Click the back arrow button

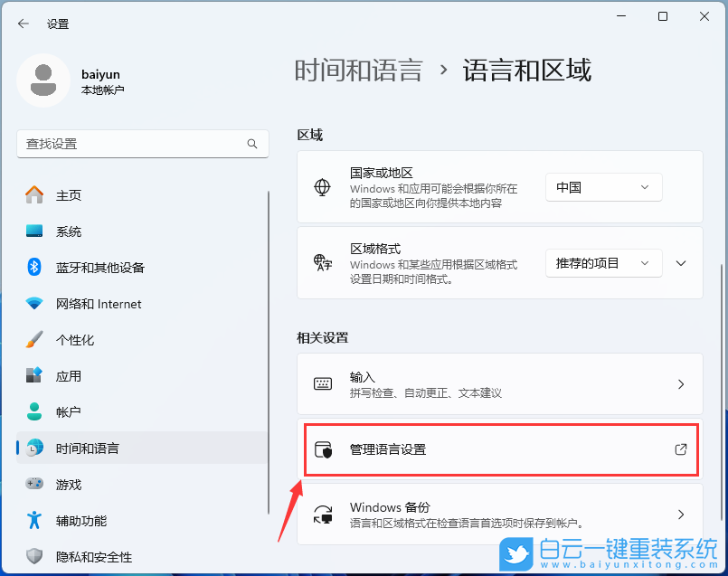[22, 24]
